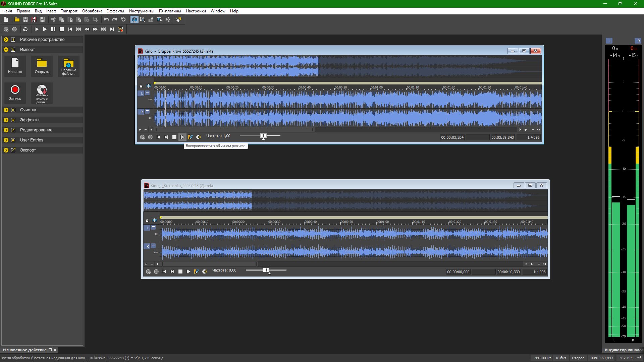Open Недавние файлы recent files icon
The width and height of the screenshot is (644, 362).
(x=68, y=66)
